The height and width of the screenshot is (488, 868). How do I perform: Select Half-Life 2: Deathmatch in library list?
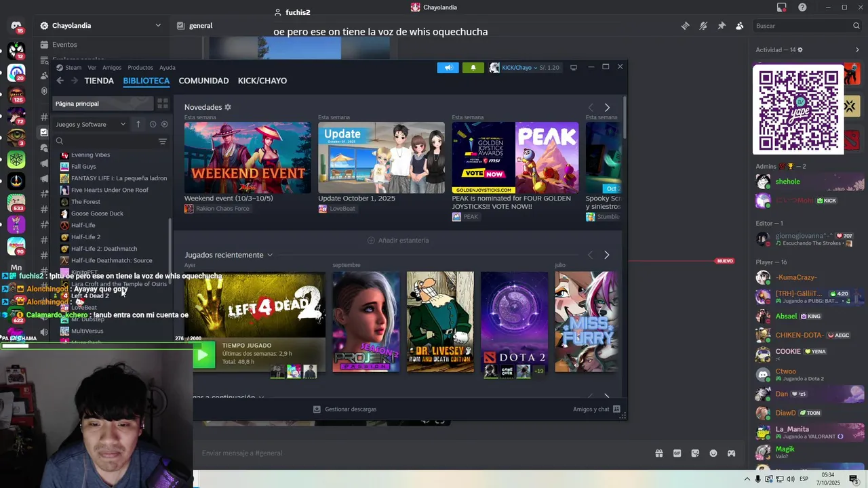click(x=104, y=249)
